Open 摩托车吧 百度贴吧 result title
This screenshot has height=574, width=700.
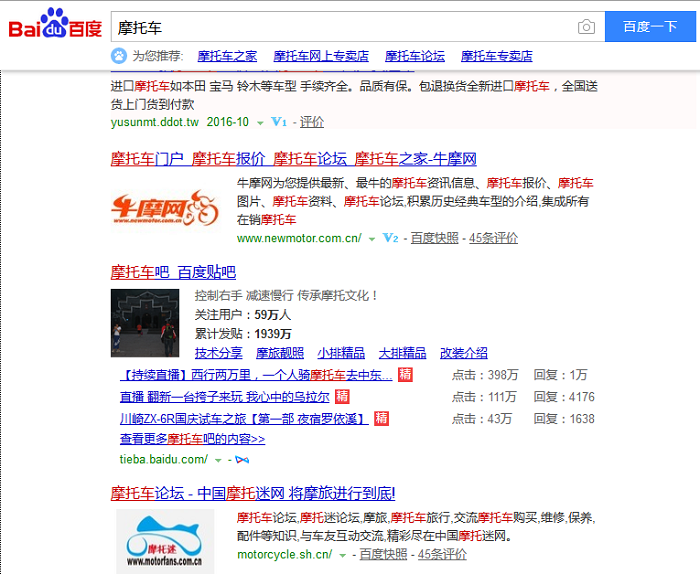tap(173, 272)
